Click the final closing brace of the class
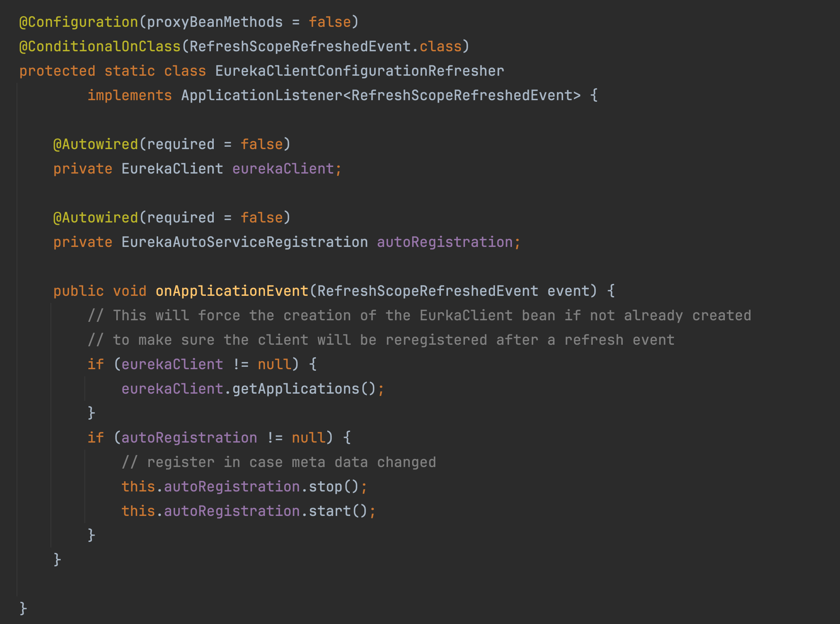 coord(23,608)
